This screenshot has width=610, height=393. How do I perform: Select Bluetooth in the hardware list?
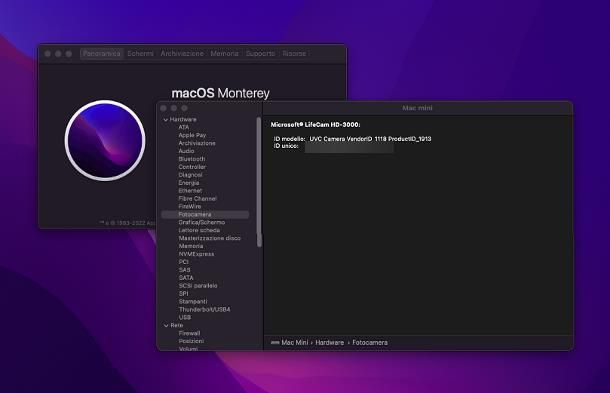(192, 159)
